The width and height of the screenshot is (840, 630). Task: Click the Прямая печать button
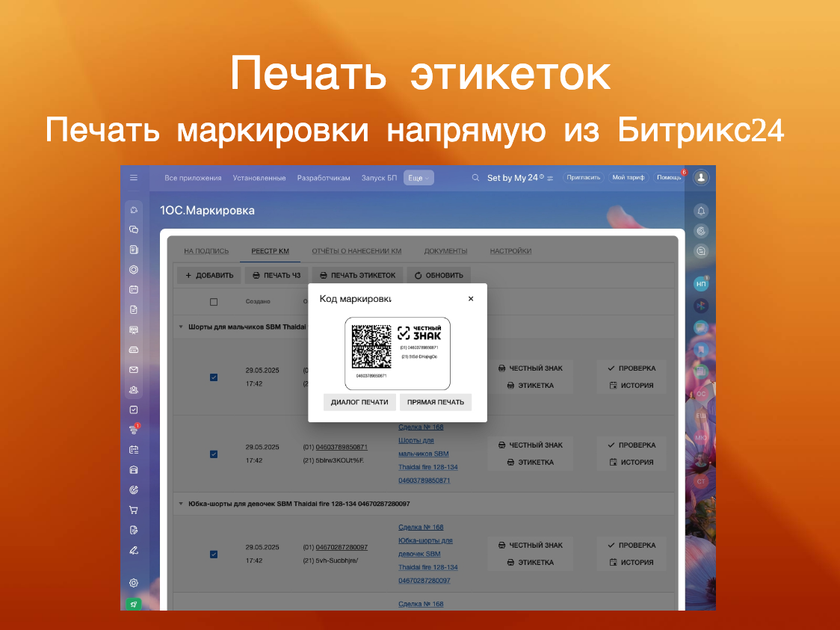click(x=436, y=402)
